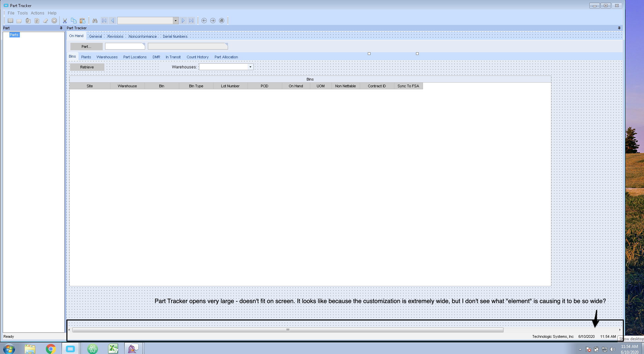The width and height of the screenshot is (644, 354).
Task: Click the horizontal scrollbar left arrow
Action: point(69,330)
